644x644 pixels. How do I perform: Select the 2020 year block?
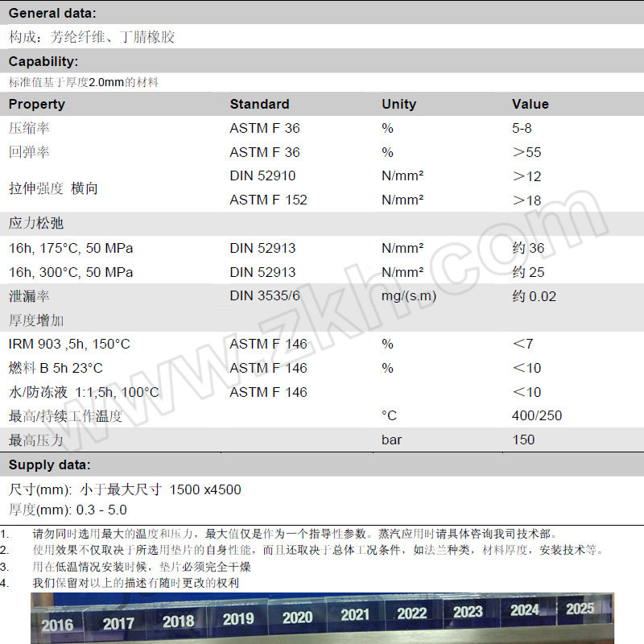(x=297, y=617)
